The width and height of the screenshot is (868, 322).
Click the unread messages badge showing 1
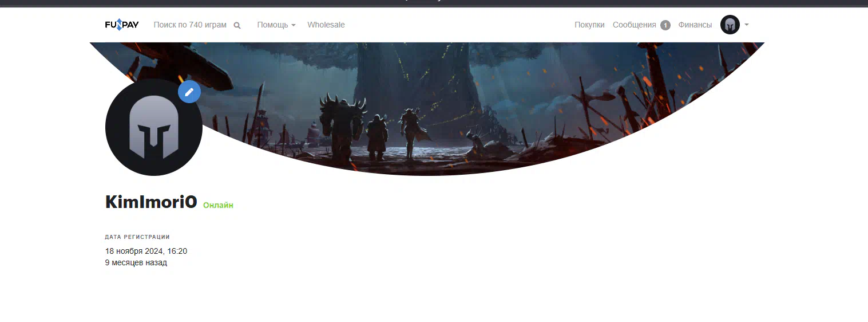tap(665, 25)
